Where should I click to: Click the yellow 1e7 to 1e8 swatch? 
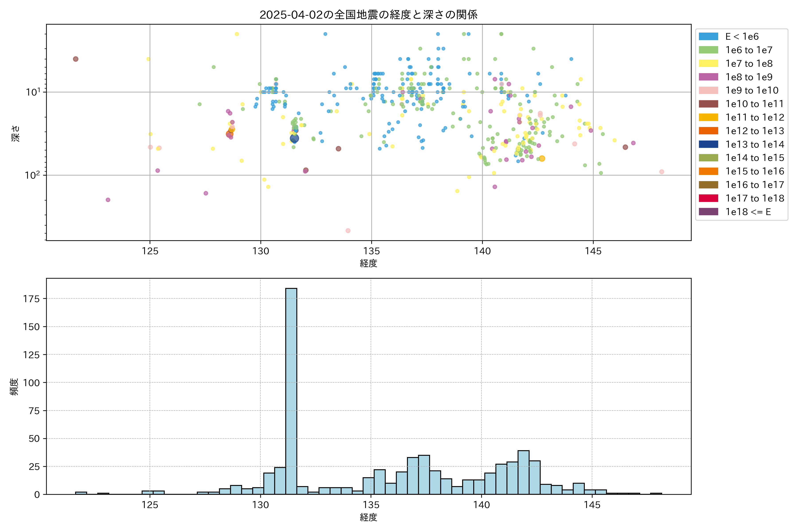point(708,63)
